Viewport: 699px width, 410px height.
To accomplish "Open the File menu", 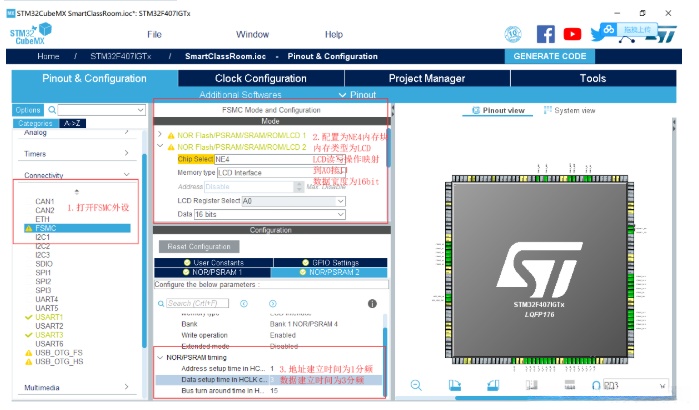I will tap(154, 34).
